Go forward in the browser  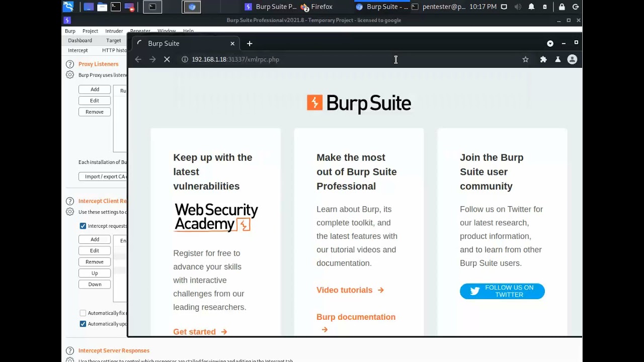[152, 59]
